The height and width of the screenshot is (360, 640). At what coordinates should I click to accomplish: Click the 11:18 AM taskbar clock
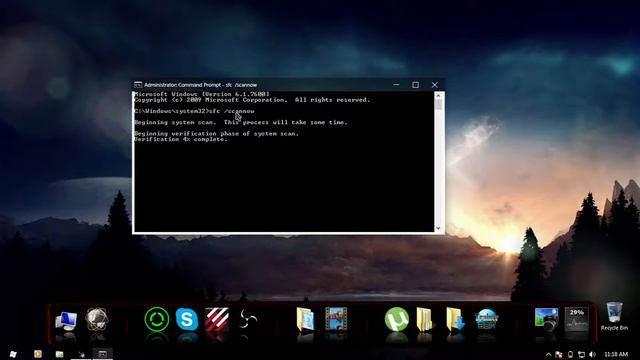click(616, 354)
